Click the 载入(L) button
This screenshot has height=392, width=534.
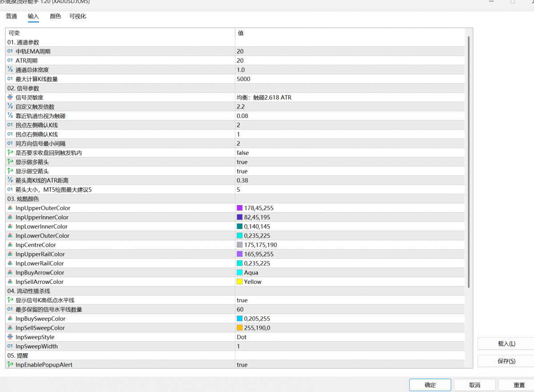(x=506, y=344)
